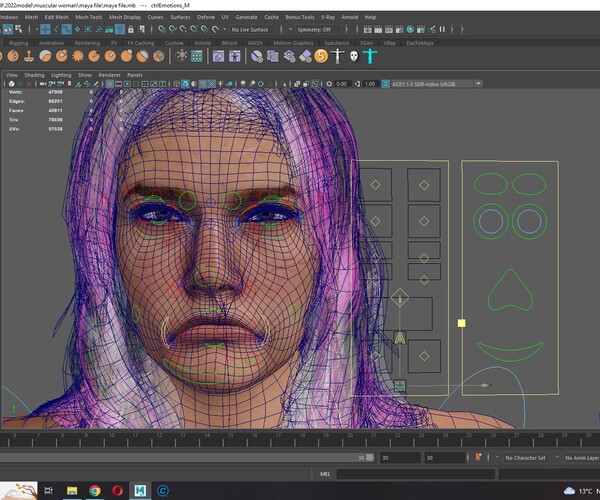The height and width of the screenshot is (500, 600).
Task: Click the orange stamp tool shelf icon
Action: [x=29, y=56]
